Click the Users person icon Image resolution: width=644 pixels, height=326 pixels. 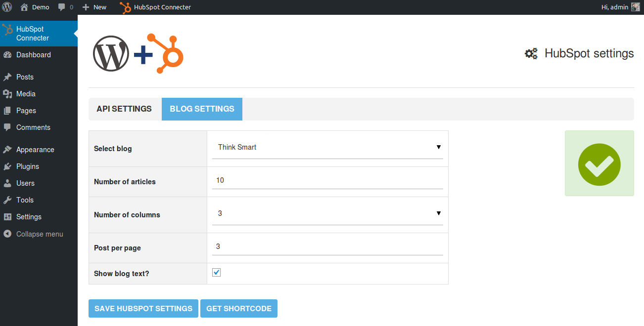point(7,183)
